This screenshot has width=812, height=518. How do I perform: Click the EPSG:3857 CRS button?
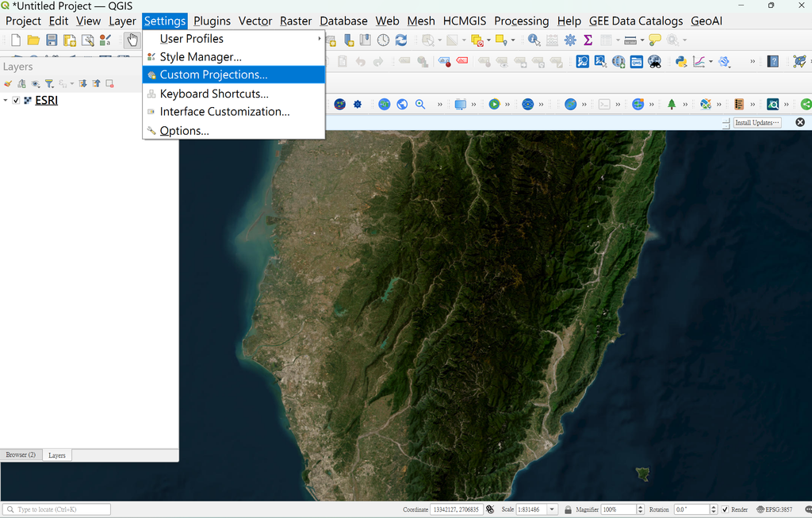(x=775, y=509)
